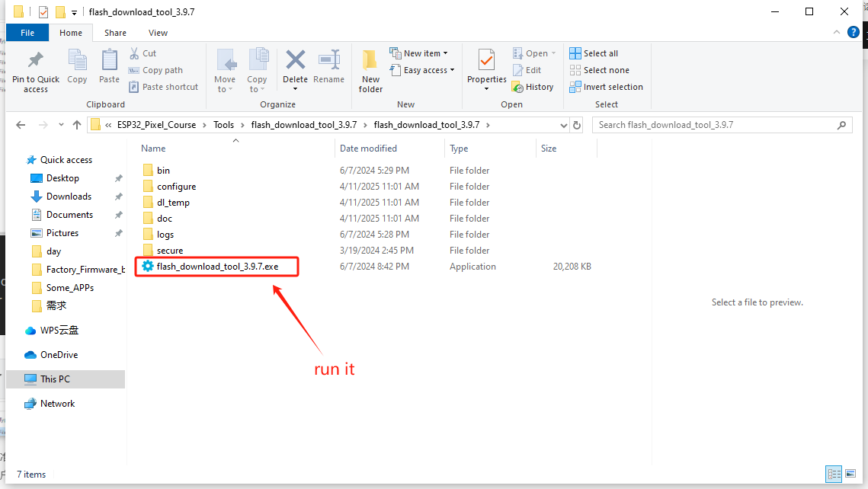The height and width of the screenshot is (489, 868).
Task: Open Quick access in navigation pane
Action: coord(66,160)
